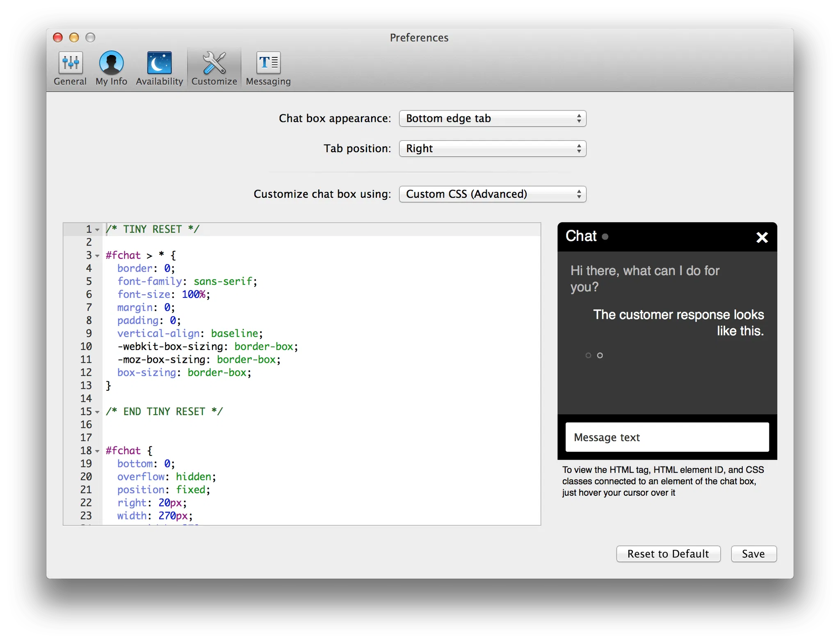Open the General preferences pane icon
Viewport: 840px width, 643px height.
70,64
